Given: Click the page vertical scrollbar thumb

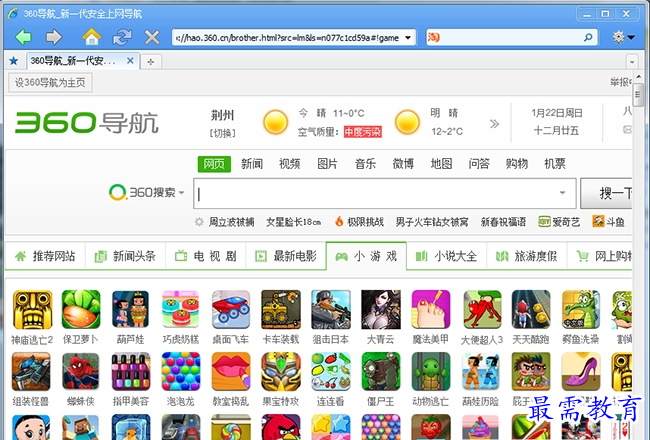Looking at the screenshot, I should click(x=638, y=95).
